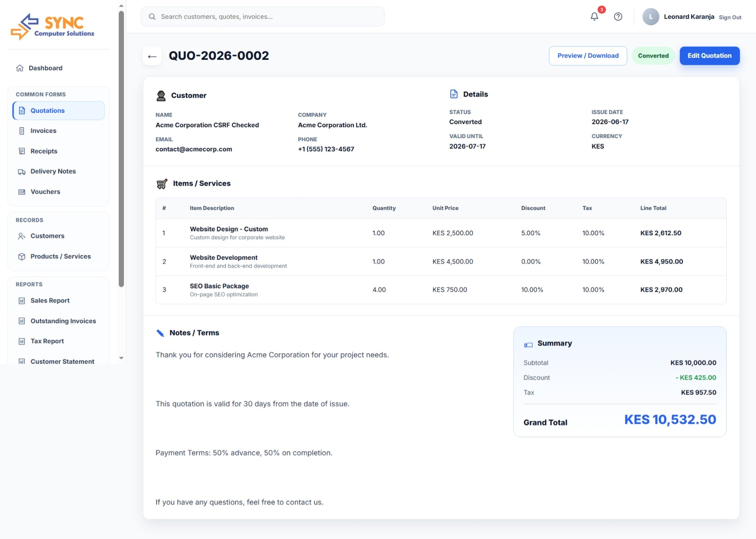Click the Tax Report chart icon
756x539 pixels.
22,341
